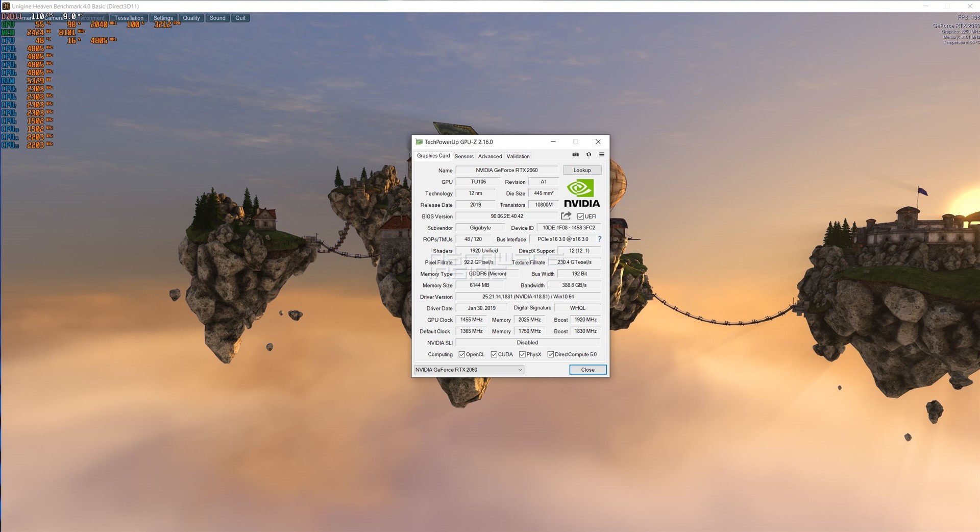980x532 pixels.
Task: Open the Validation tab
Action: (x=518, y=156)
